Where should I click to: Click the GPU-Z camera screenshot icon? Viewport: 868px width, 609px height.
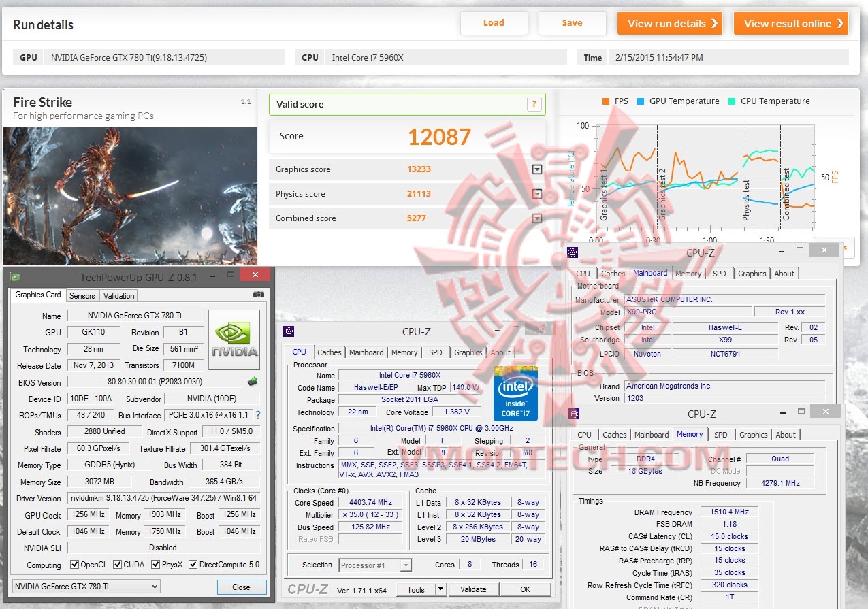(257, 293)
